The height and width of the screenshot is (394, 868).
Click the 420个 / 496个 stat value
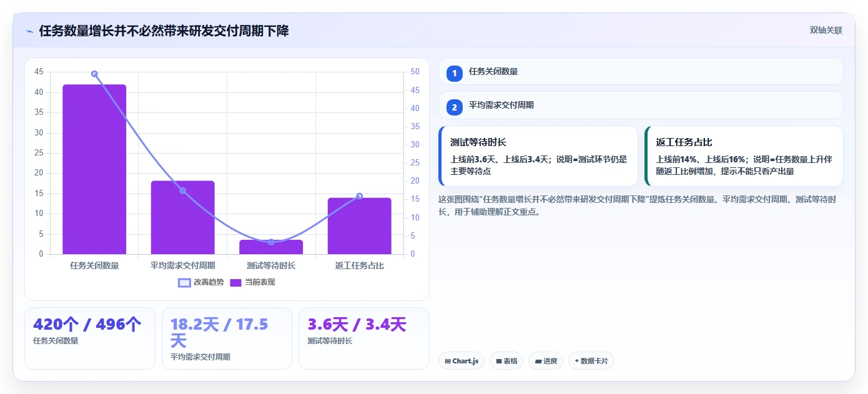(87, 325)
